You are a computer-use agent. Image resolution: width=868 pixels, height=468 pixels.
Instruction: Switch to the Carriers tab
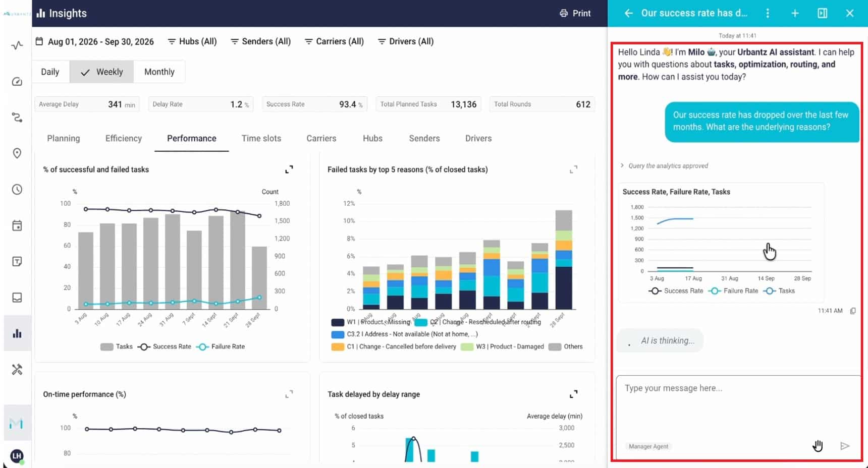pos(321,138)
